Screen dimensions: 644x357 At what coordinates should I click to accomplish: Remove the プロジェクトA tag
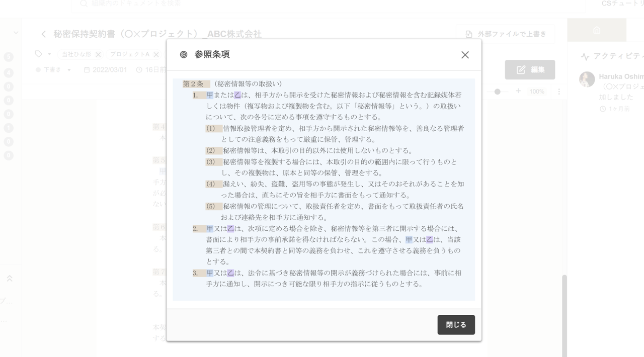point(156,54)
